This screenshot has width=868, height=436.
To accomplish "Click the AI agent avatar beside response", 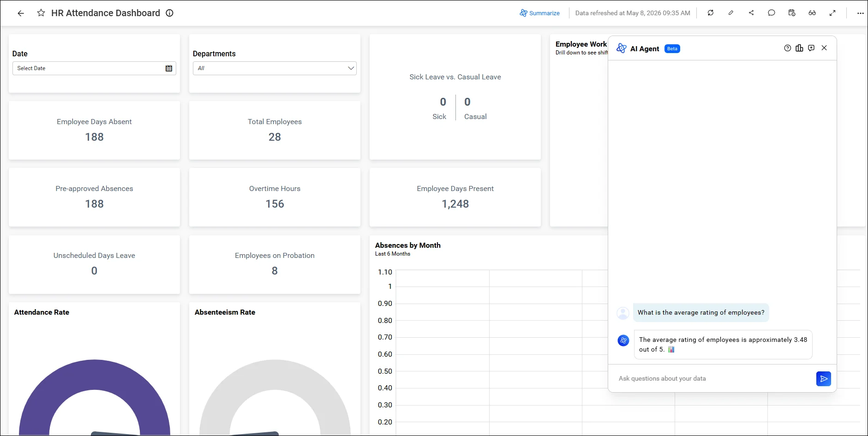I will pyautogui.click(x=623, y=340).
